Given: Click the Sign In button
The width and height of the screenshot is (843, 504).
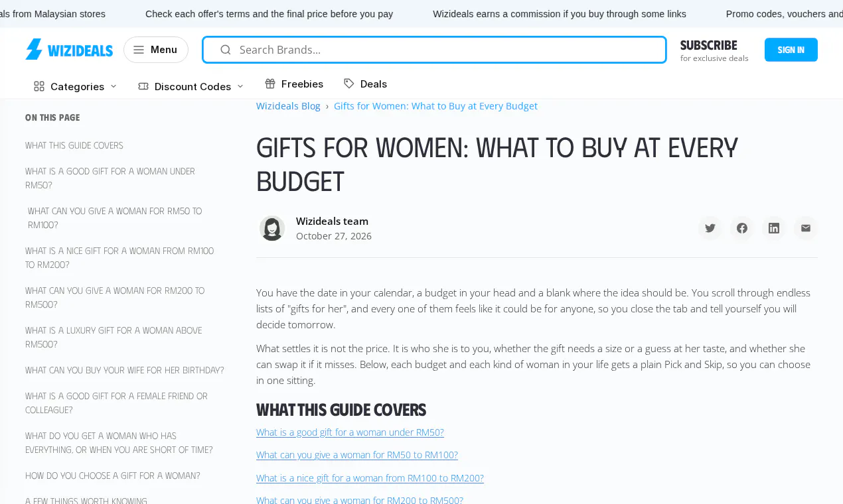Looking at the screenshot, I should (791, 50).
